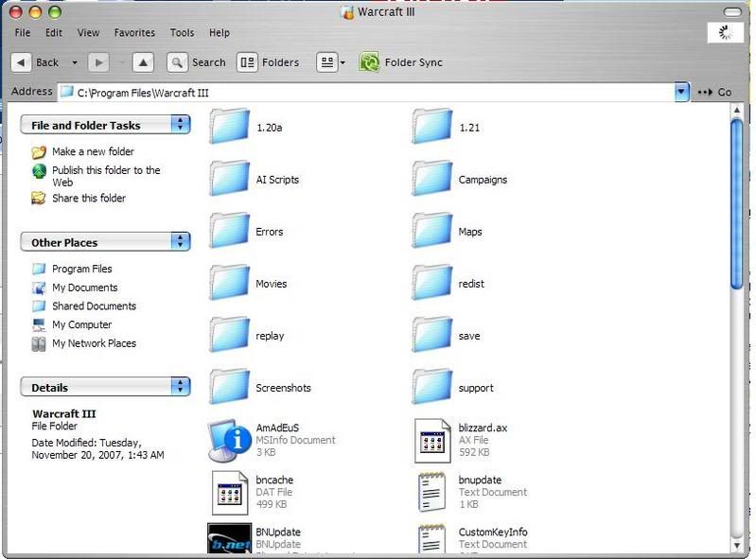Collapse the Details panel
This screenshot has height=559, width=756.
point(181,387)
